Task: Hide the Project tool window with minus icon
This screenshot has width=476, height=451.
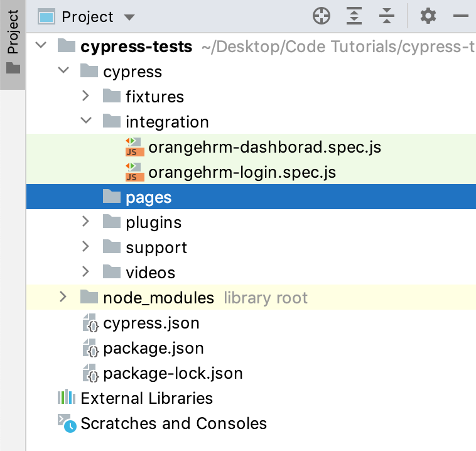Action: coord(461,16)
